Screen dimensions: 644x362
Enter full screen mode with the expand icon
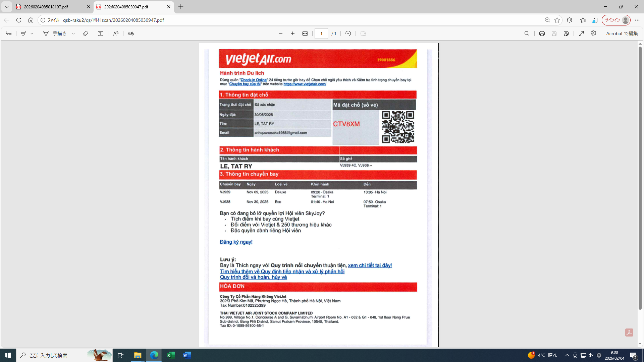pyautogui.click(x=581, y=34)
